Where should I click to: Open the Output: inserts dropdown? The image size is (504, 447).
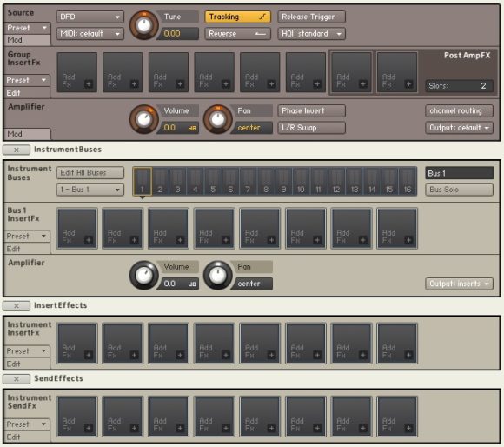(x=459, y=284)
